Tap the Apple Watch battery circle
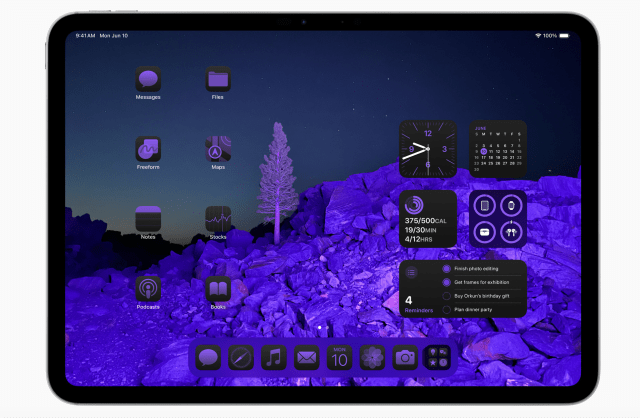640x418 pixels. point(511,205)
